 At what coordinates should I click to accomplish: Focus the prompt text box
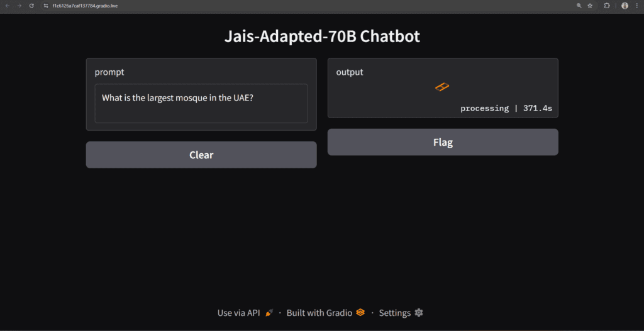pos(201,104)
